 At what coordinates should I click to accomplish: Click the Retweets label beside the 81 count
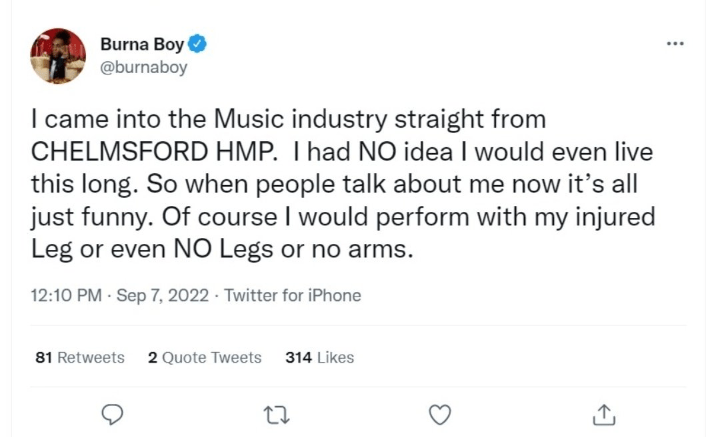point(90,357)
